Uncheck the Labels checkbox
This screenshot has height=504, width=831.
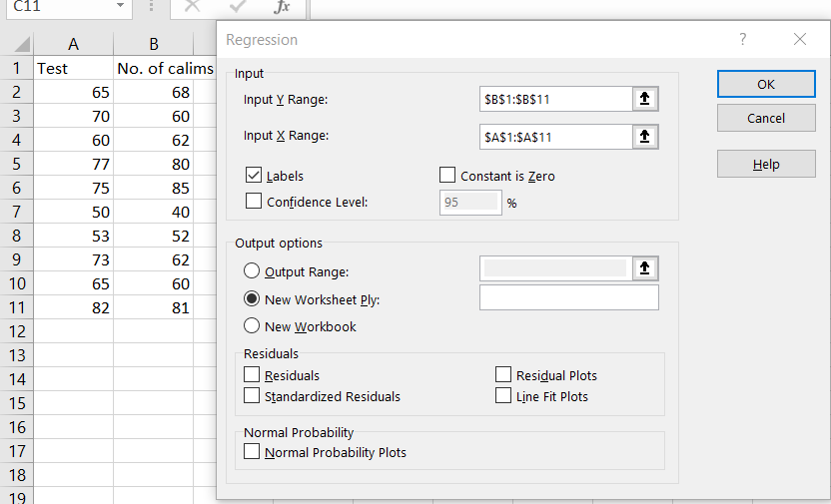coord(254,176)
